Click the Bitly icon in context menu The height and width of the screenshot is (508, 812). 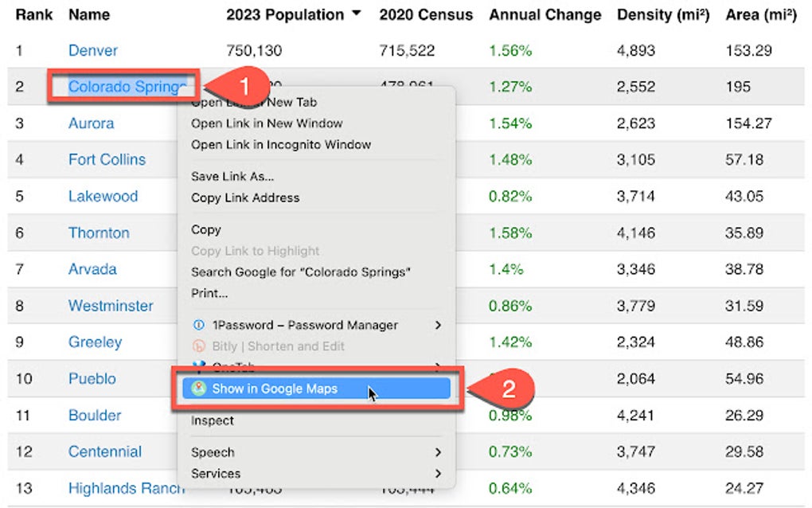[x=199, y=346]
